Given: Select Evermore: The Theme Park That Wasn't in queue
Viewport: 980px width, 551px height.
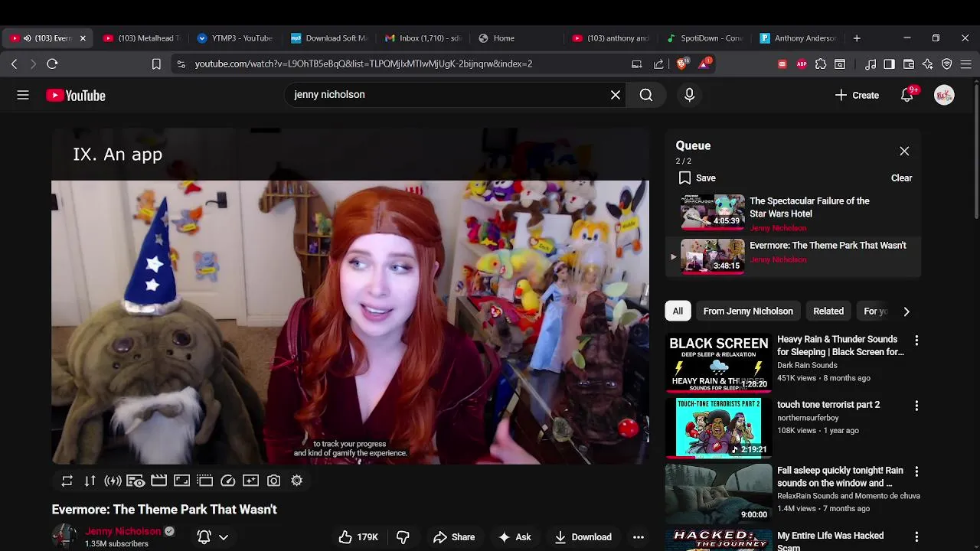Looking at the screenshot, I should [x=793, y=256].
